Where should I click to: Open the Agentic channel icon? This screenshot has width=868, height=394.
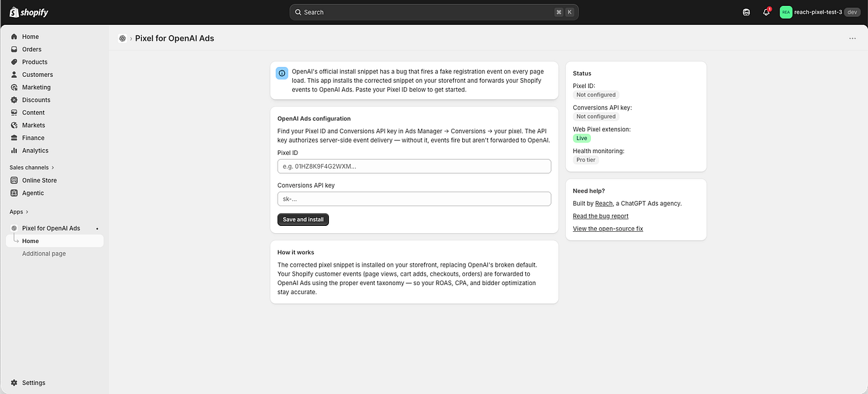pos(14,193)
